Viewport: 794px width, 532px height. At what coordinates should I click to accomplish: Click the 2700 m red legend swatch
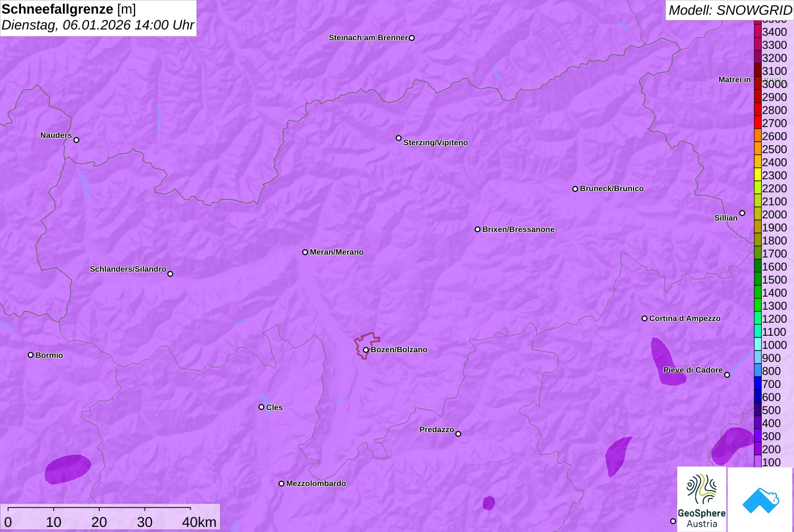(758, 122)
